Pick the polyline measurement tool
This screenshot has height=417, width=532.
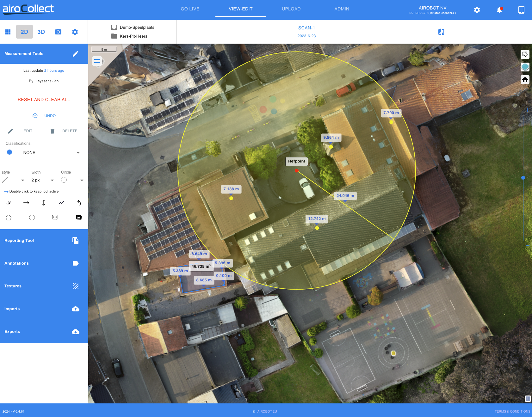[61, 203]
